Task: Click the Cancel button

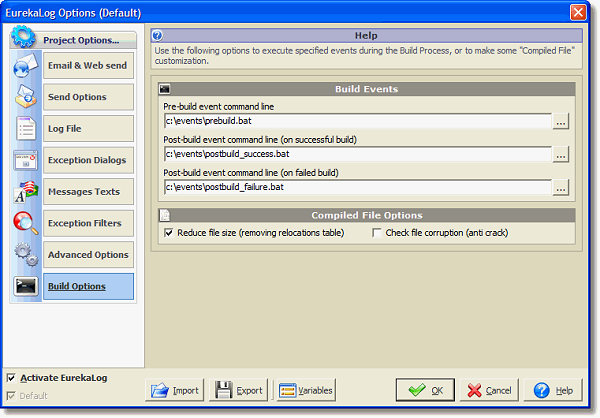Action: (489, 390)
